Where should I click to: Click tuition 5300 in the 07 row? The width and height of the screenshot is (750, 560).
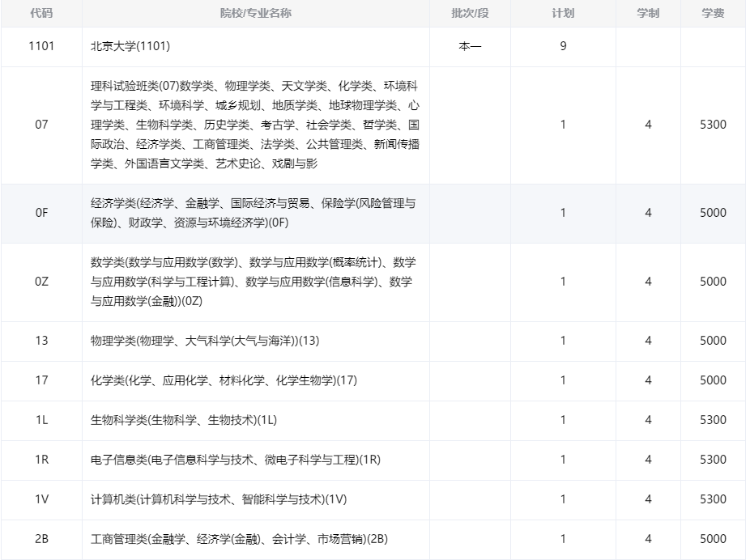pyautogui.click(x=713, y=125)
